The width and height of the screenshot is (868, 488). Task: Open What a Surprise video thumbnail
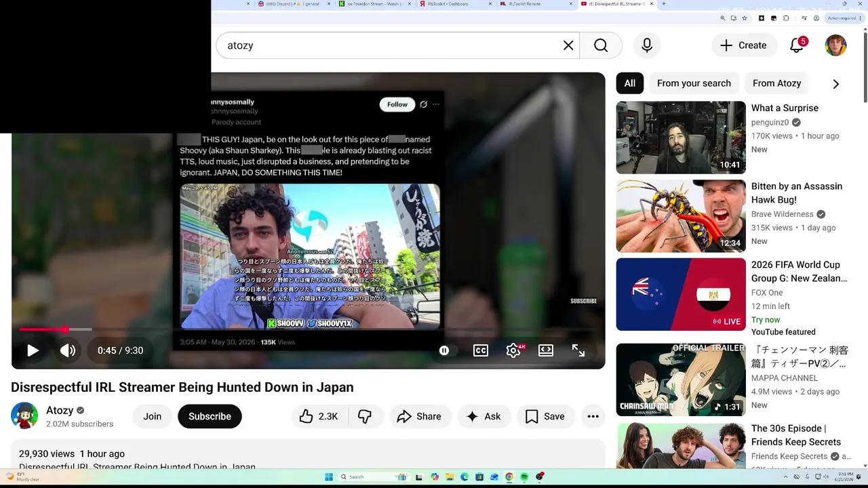tap(681, 138)
